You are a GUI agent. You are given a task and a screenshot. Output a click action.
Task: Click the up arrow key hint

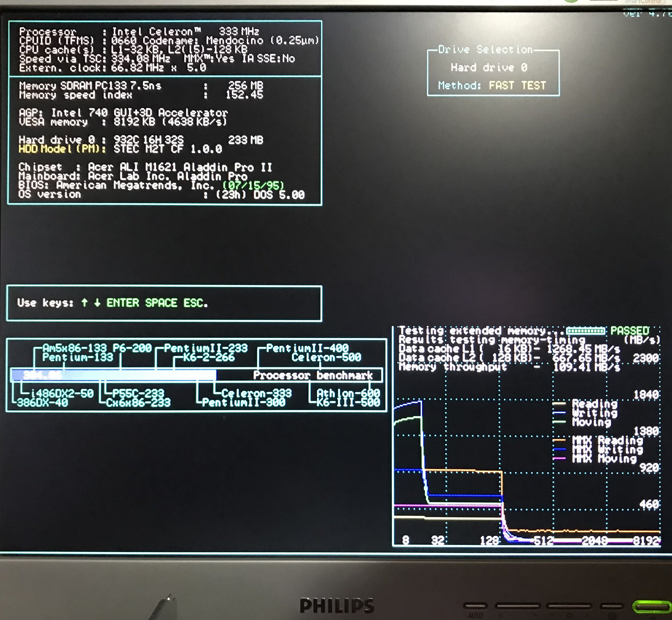click(x=85, y=303)
